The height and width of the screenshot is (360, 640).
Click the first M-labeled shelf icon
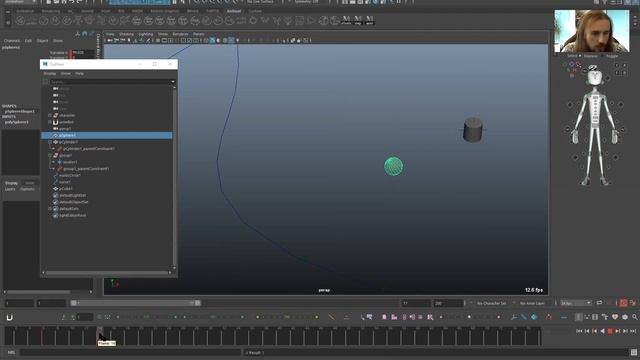click(346, 20)
